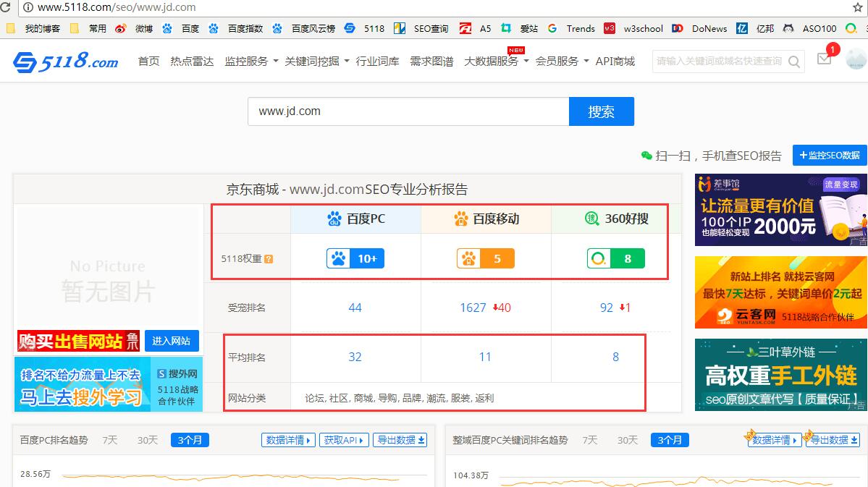Click the blue 搜索 button
868x487 pixels.
coord(601,111)
